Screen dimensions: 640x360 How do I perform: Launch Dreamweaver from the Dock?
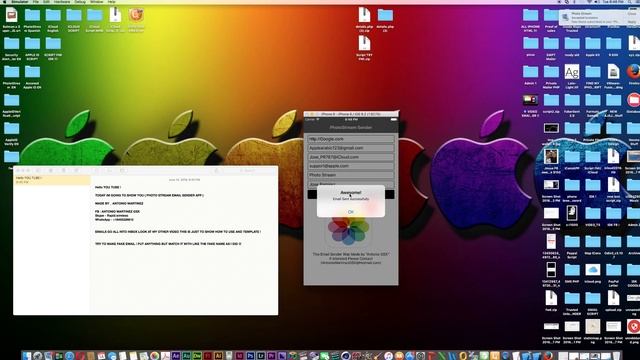(197, 356)
